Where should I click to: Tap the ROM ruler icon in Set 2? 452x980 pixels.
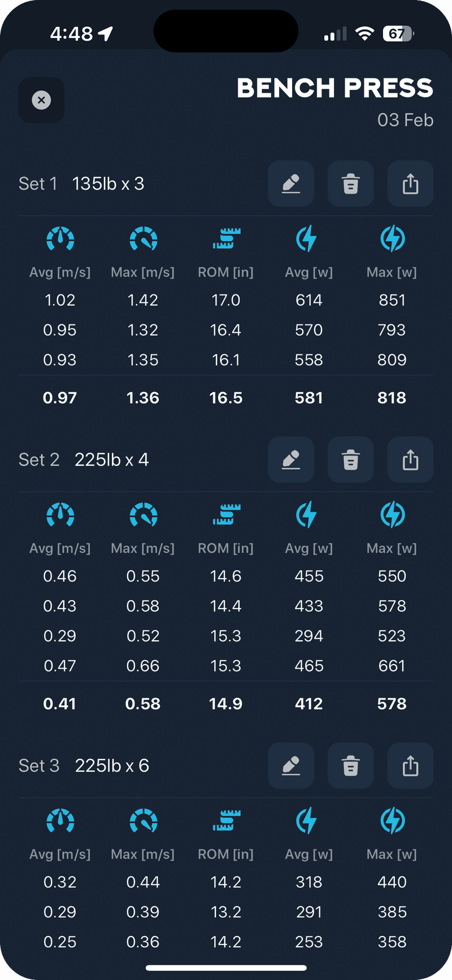click(226, 515)
